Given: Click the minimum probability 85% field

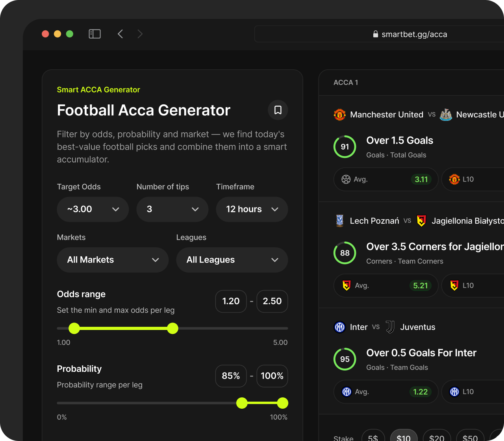Looking at the screenshot, I should (x=231, y=376).
